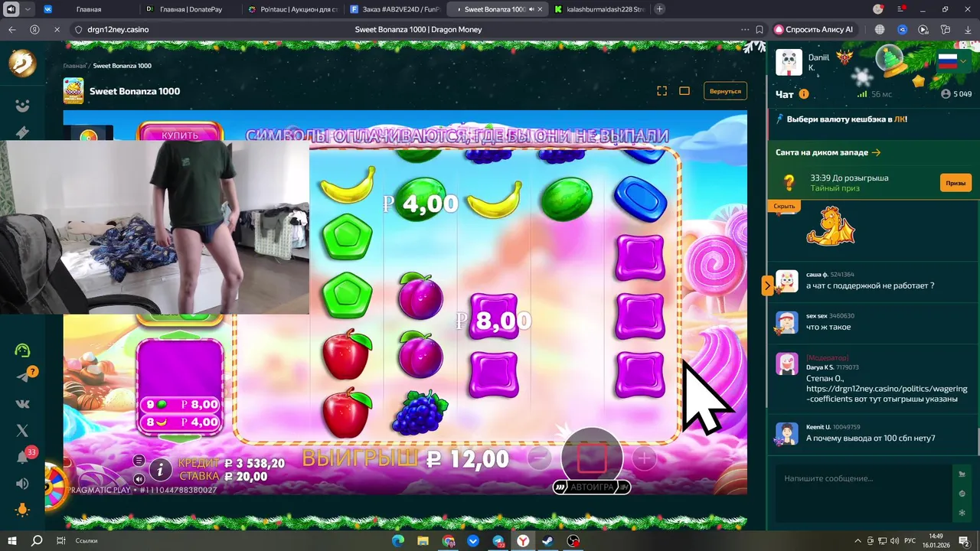980x551 pixels.
Task: Open Telegram from the taskbar
Action: click(x=498, y=540)
